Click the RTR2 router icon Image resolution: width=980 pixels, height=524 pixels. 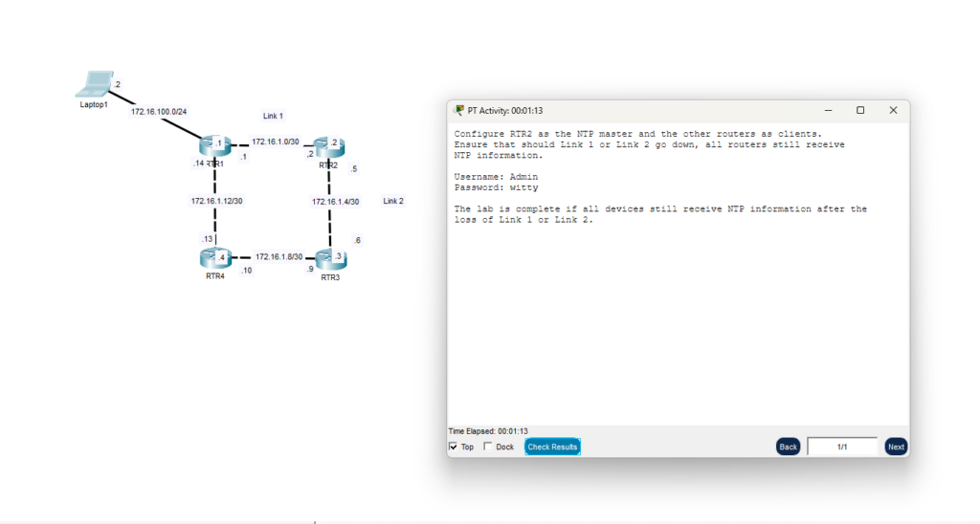pyautogui.click(x=329, y=146)
